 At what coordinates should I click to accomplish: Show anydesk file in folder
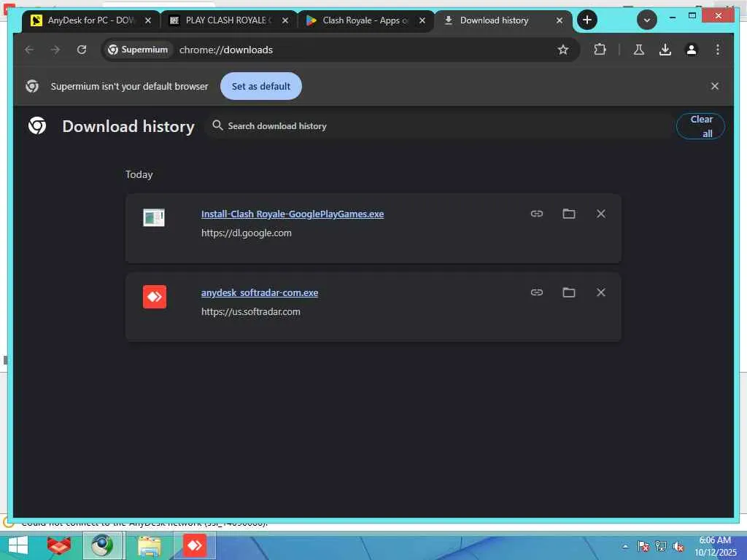(x=569, y=292)
